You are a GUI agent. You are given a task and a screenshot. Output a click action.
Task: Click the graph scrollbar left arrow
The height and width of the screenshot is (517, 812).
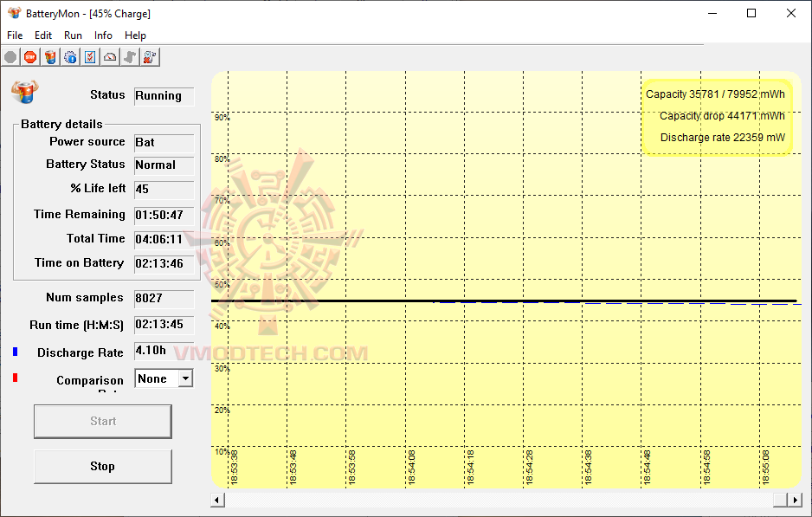(217, 500)
